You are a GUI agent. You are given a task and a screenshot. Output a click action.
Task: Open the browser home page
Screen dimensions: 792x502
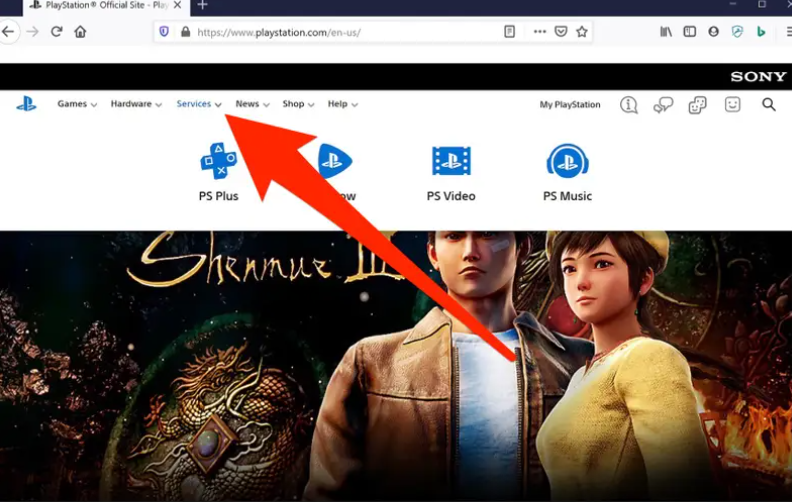coord(80,32)
